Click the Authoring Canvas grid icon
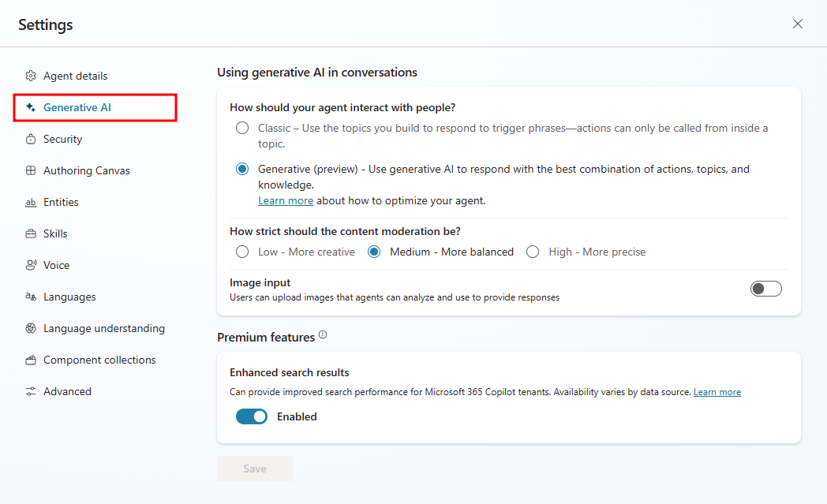The image size is (827, 504). click(31, 171)
